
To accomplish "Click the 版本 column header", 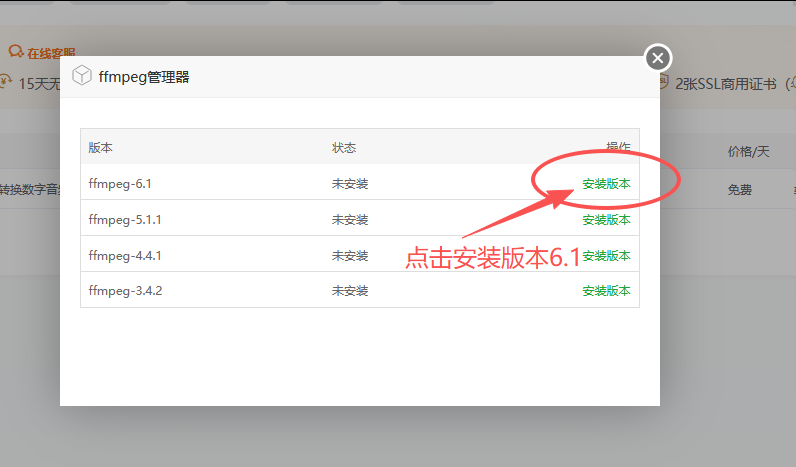I will [100, 148].
